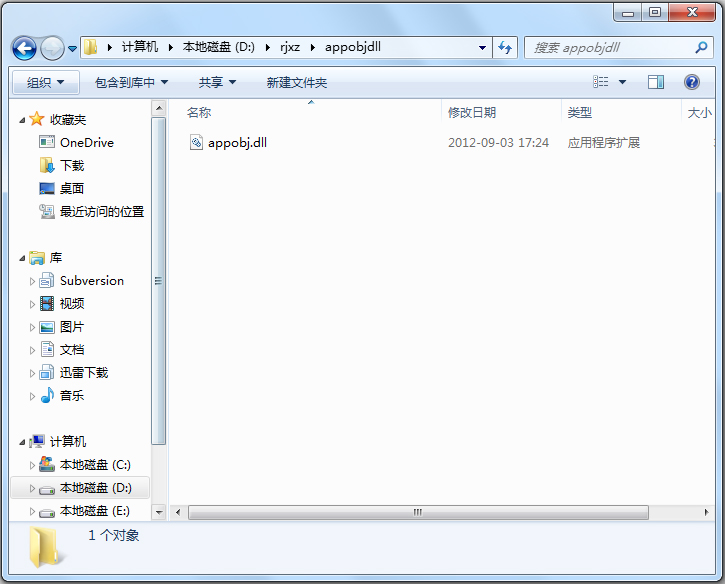
Task: Open the 共享 share menu
Action: tap(217, 82)
